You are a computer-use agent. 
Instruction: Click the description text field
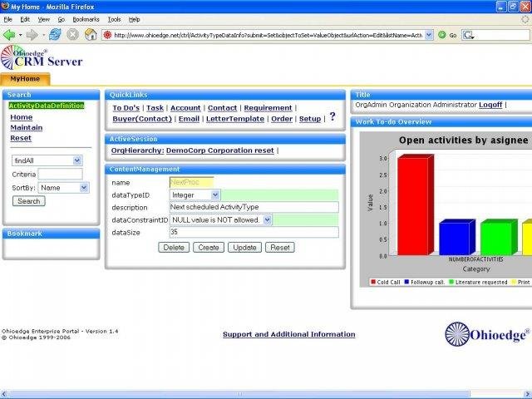point(254,207)
